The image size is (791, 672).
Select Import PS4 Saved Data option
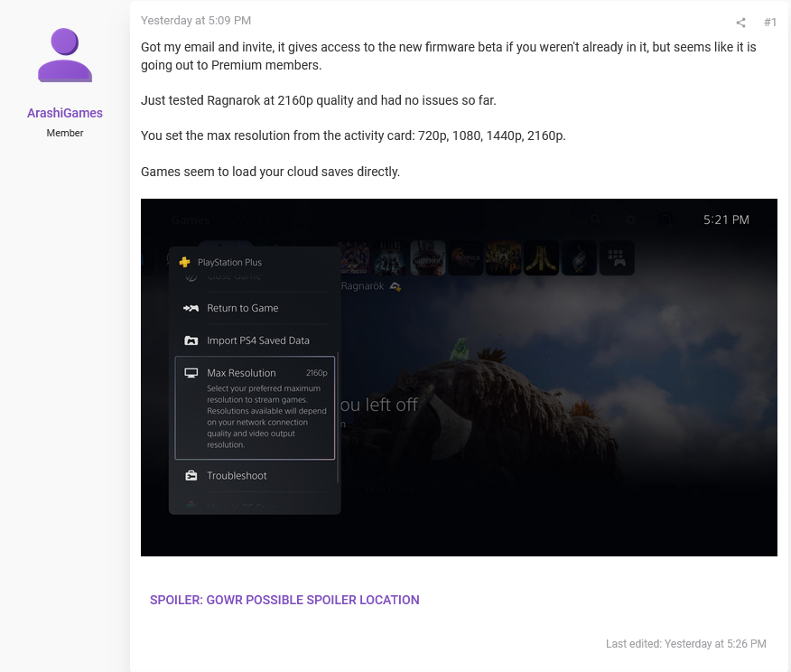(257, 341)
